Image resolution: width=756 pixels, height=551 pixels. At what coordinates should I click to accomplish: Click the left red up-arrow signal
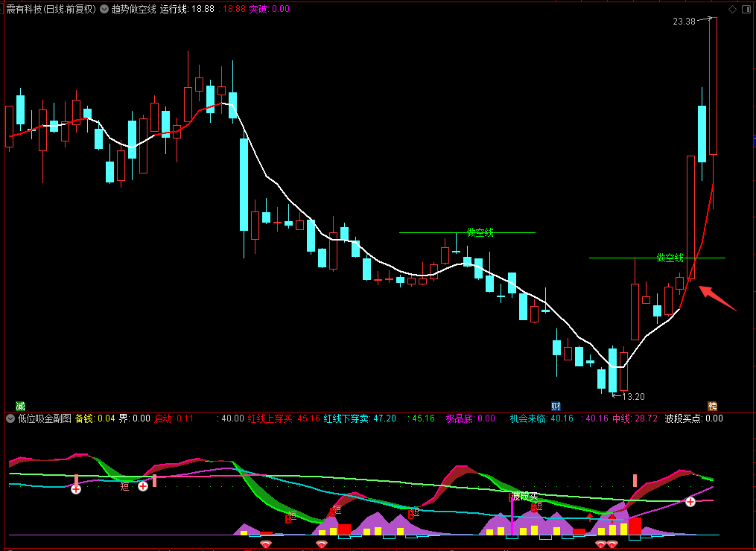pos(590,517)
